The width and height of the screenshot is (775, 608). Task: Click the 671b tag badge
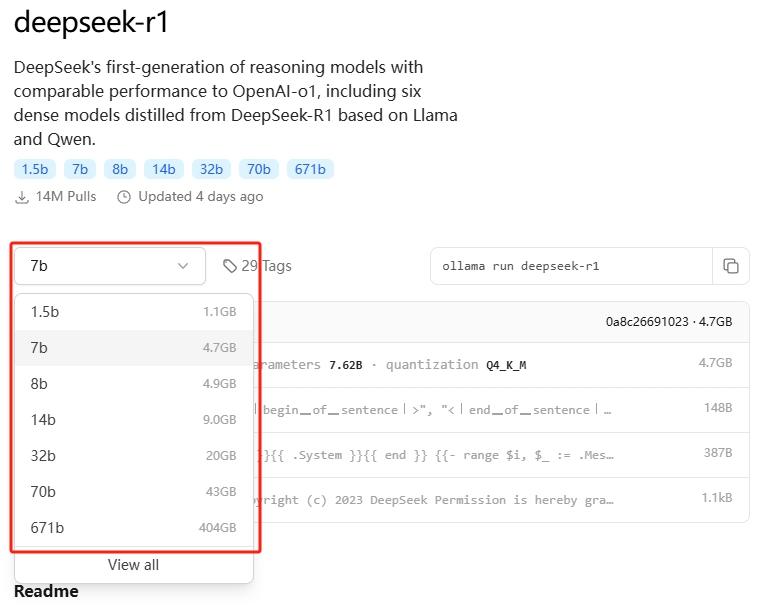tap(310, 169)
